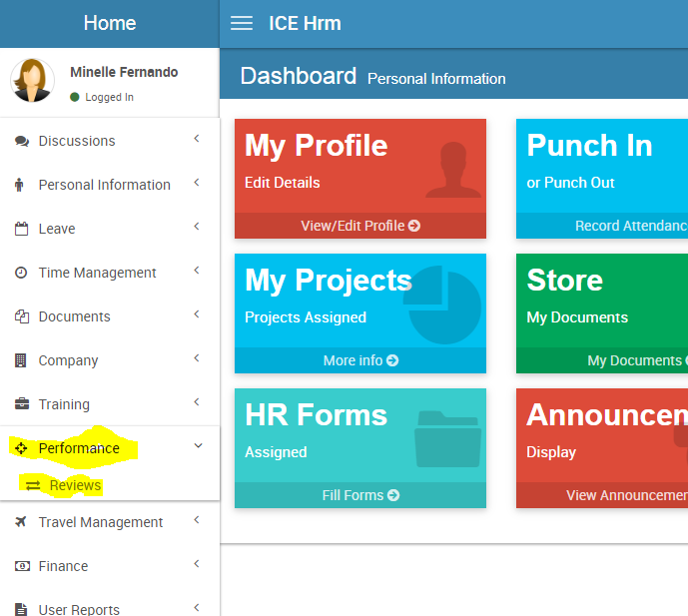Image resolution: width=688 pixels, height=616 pixels.
Task: Click the Punch In card heading
Action: coord(589,145)
